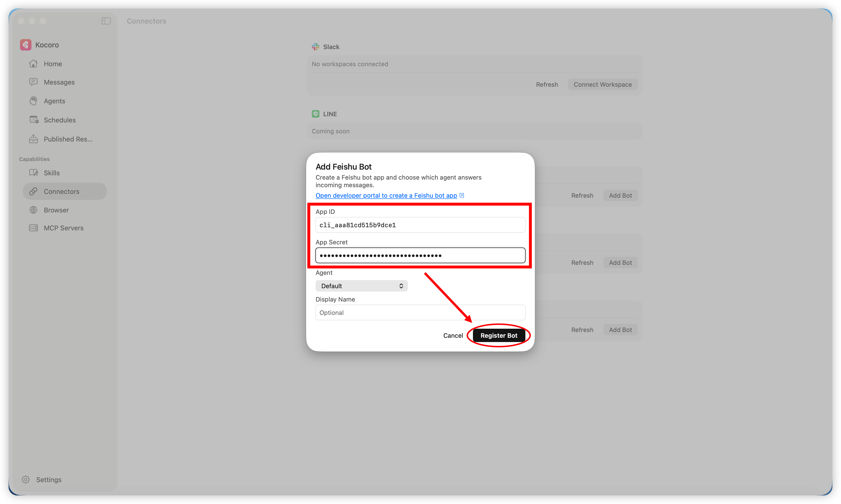Focus the App ID input field
This screenshot has height=504, width=841.
[420, 225]
